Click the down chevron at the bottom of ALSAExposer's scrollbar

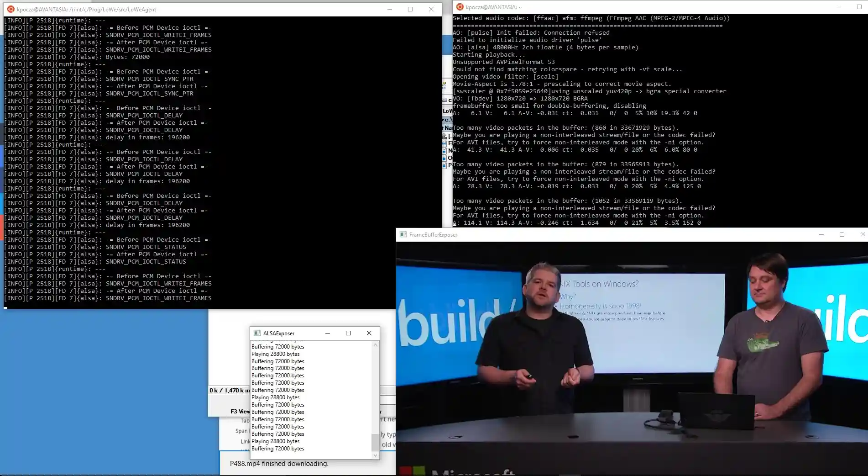click(x=375, y=455)
